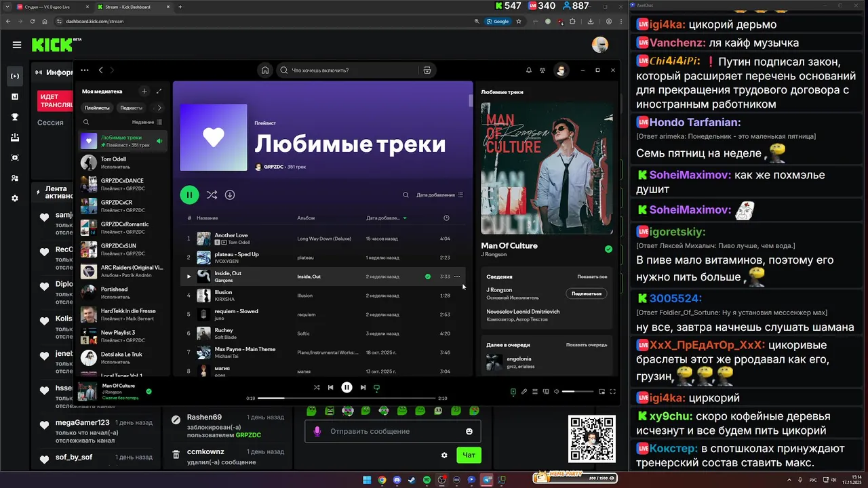Pause playback with the large green button
The width and height of the screenshot is (868, 488).
tap(189, 195)
